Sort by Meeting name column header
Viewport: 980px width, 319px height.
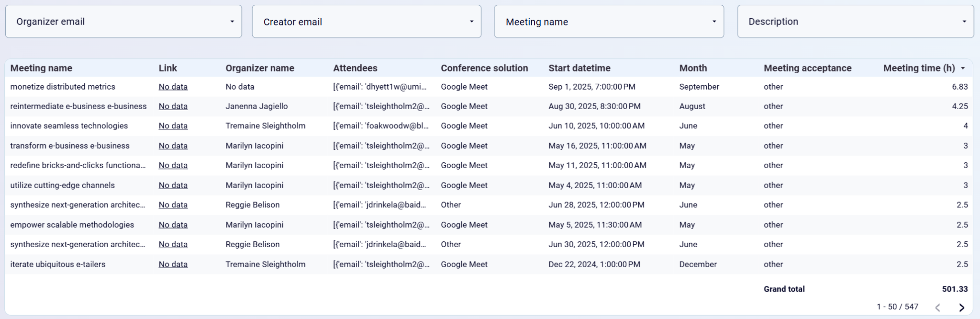(41, 68)
